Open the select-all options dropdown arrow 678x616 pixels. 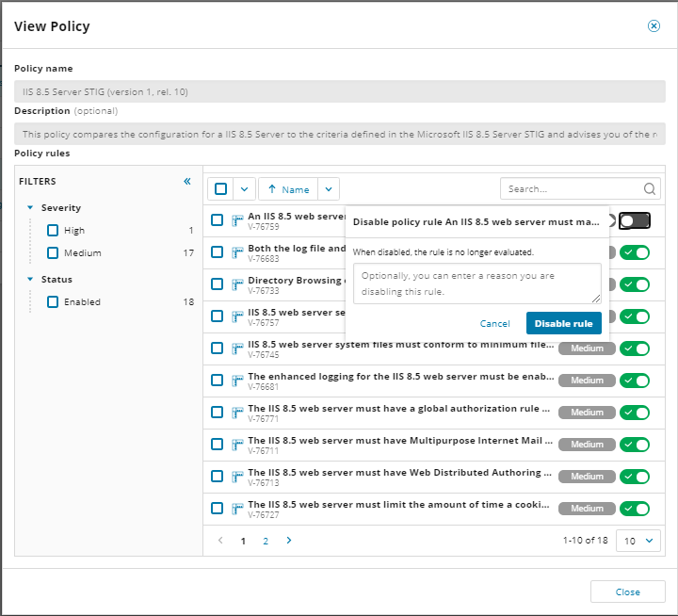243,189
